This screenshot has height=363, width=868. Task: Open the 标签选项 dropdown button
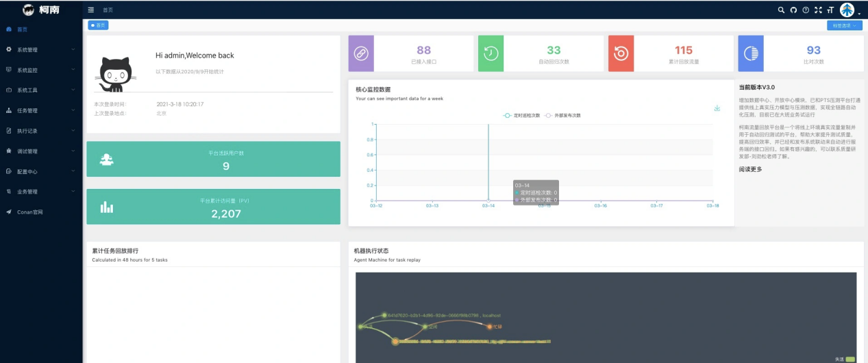[844, 25]
